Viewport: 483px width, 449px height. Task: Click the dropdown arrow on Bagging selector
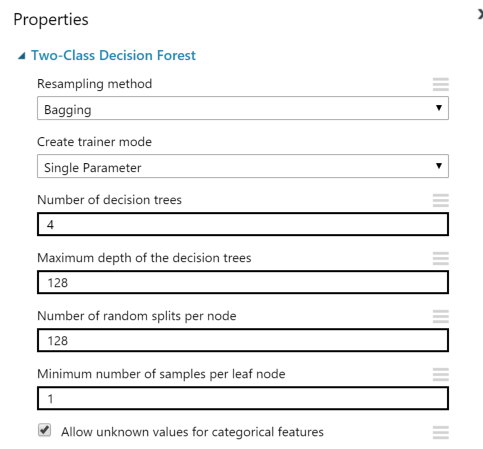click(439, 108)
